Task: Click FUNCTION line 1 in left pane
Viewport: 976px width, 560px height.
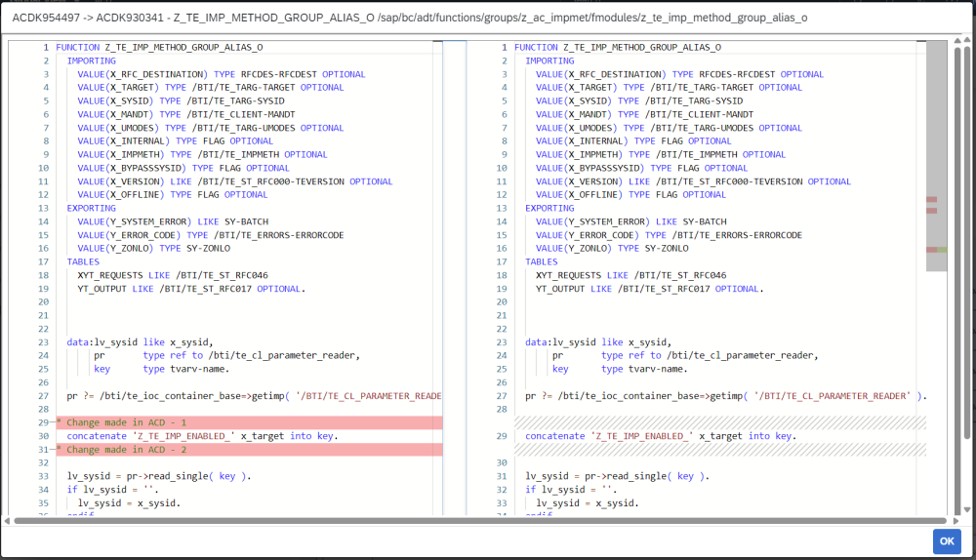Action: pos(159,47)
